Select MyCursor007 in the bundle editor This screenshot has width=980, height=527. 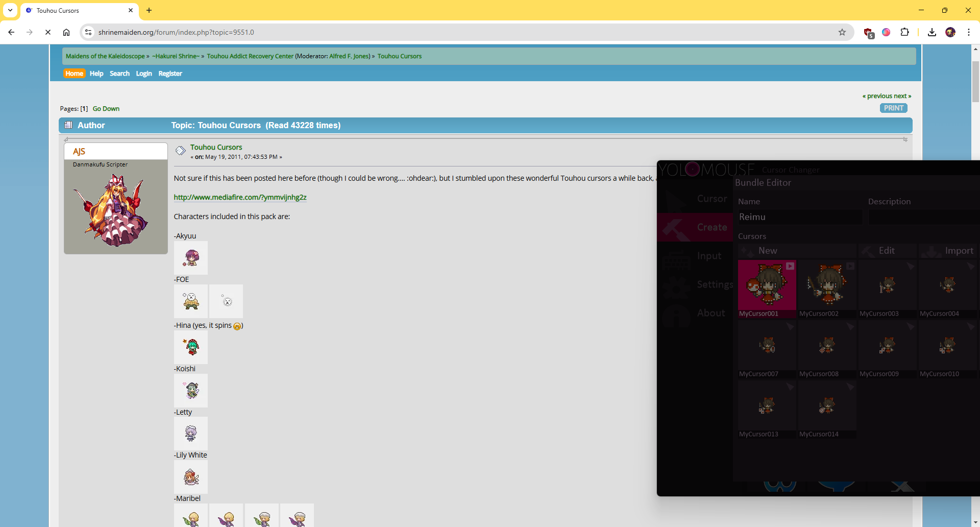click(x=767, y=349)
